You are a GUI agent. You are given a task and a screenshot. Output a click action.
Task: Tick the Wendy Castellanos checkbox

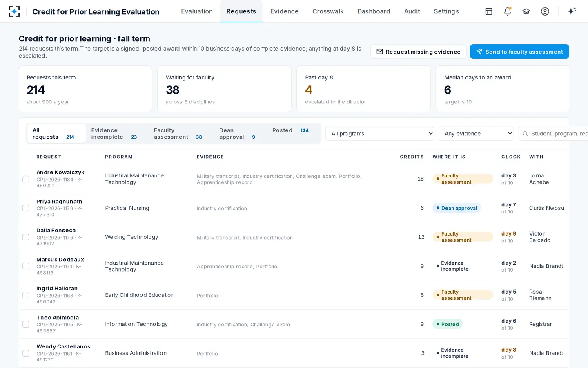[x=26, y=353]
